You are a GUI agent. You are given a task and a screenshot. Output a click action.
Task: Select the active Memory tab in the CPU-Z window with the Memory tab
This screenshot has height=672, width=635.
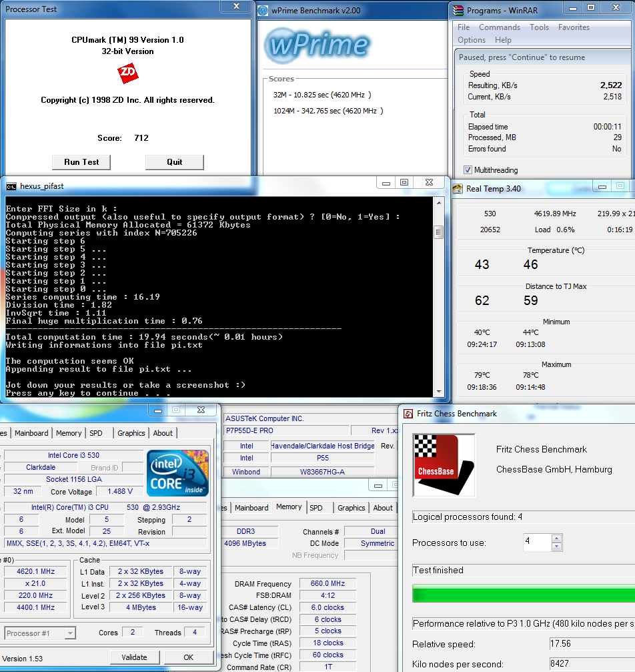pyautogui.click(x=289, y=507)
